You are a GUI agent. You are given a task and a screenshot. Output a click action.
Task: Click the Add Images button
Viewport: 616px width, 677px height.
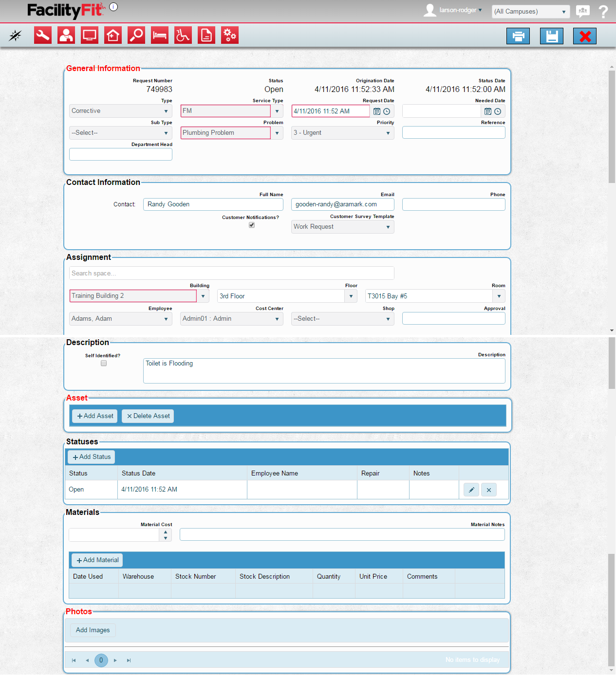(93, 630)
